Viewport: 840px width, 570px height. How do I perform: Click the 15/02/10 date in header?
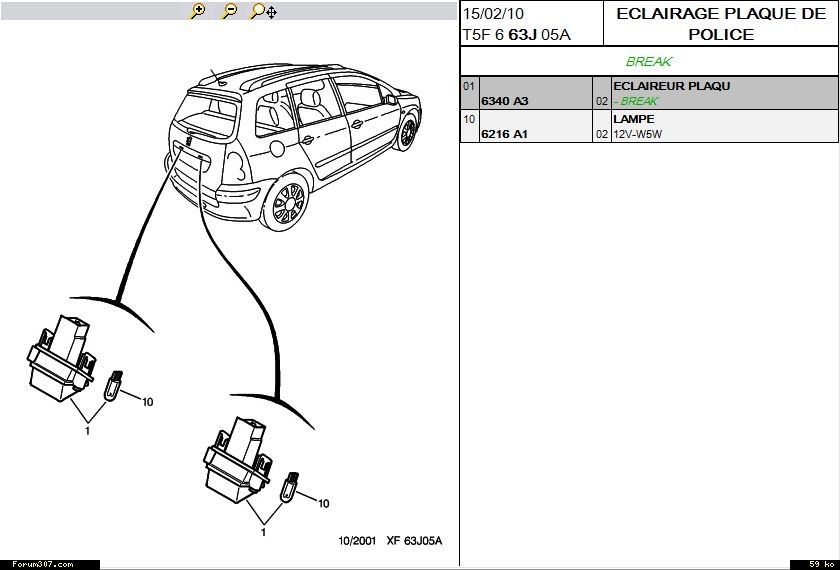pyautogui.click(x=492, y=14)
